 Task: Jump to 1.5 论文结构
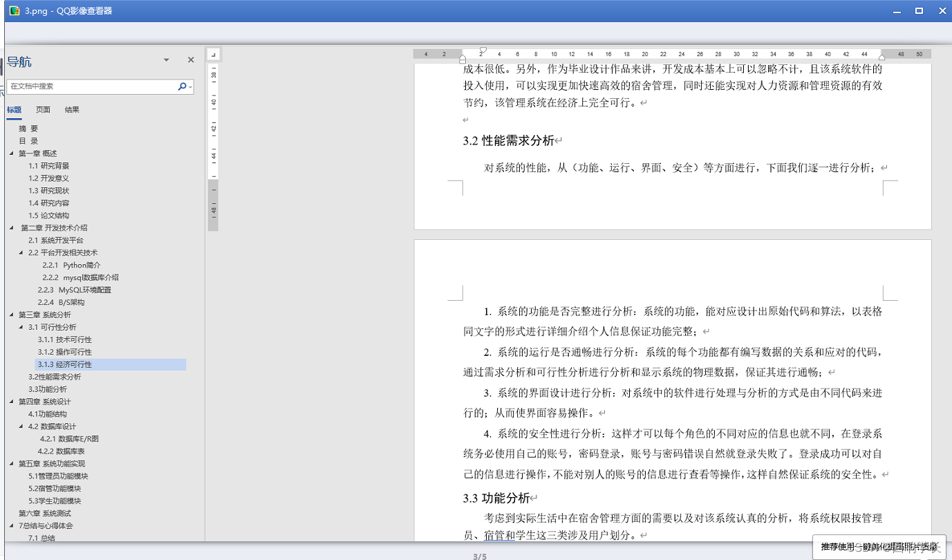[48, 216]
